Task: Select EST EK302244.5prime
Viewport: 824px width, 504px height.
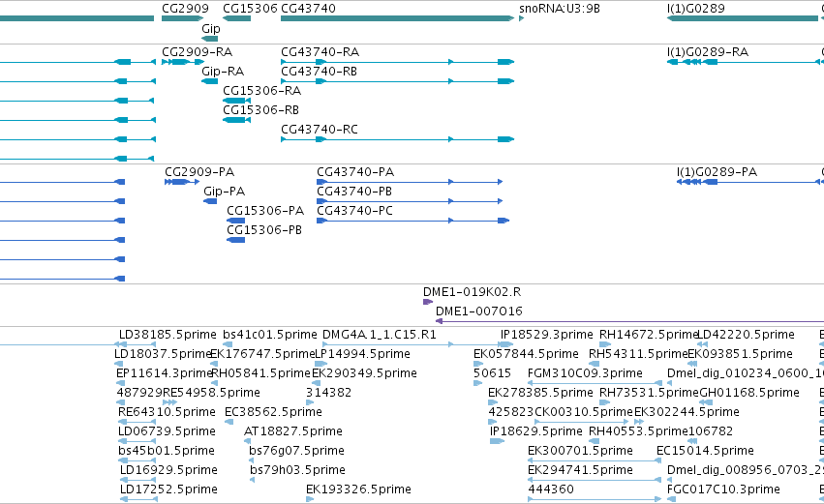Action: 639,422
